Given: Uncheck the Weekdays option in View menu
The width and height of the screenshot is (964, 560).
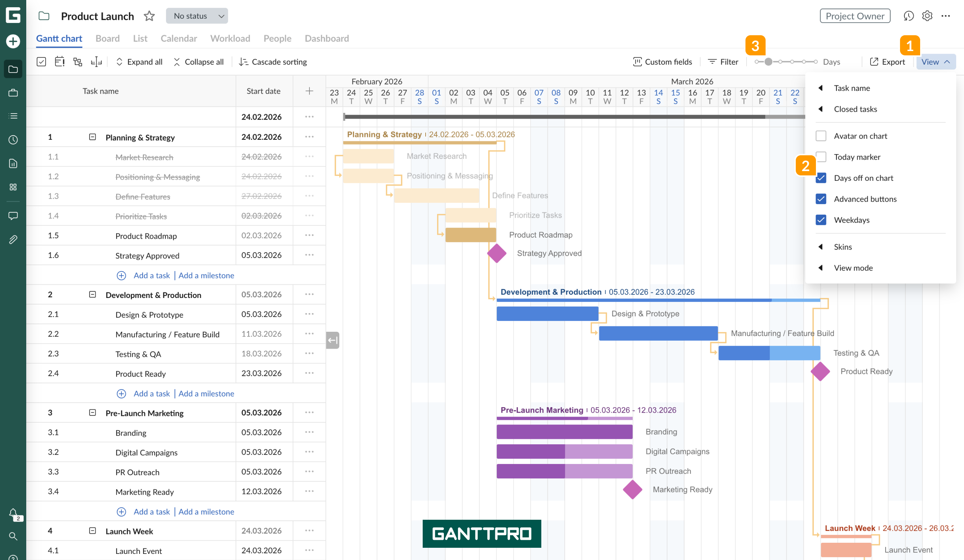Looking at the screenshot, I should tap(821, 220).
